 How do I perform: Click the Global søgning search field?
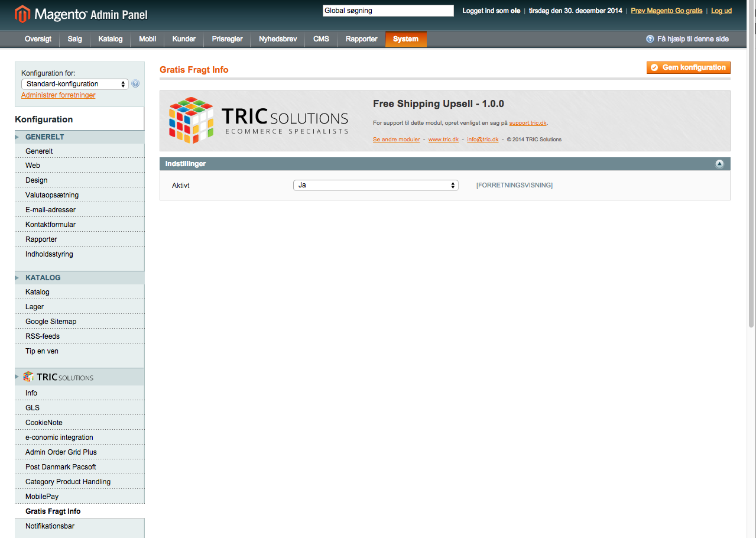tap(388, 11)
